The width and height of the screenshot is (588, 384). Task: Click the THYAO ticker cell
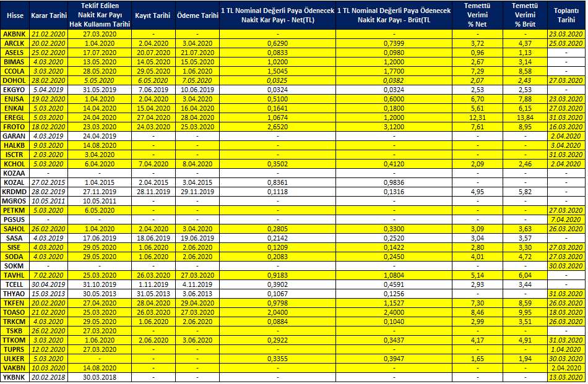point(15,294)
